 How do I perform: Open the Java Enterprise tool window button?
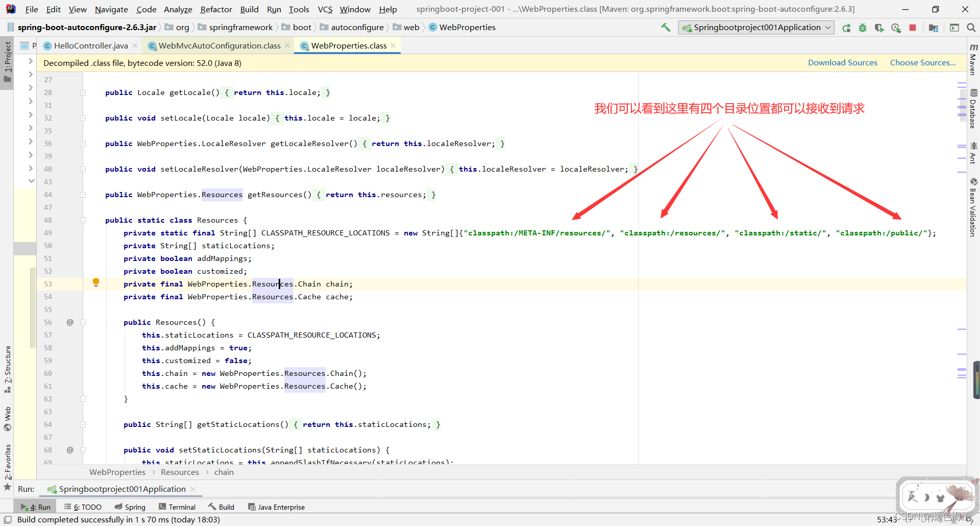tap(276, 507)
